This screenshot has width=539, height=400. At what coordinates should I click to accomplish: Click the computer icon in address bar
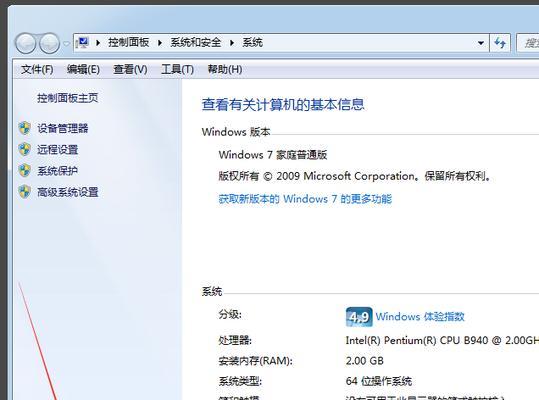tap(82, 43)
